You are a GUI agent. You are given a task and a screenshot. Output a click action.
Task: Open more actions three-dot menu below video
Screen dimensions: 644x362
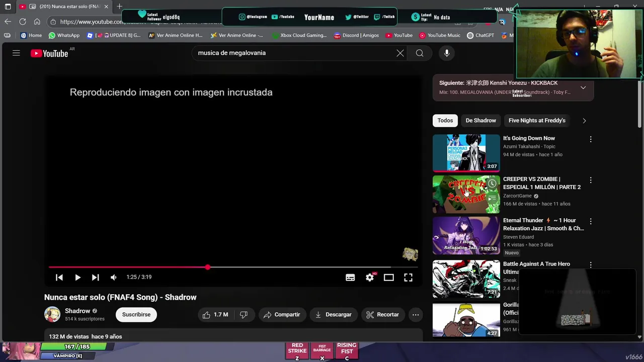point(416,315)
